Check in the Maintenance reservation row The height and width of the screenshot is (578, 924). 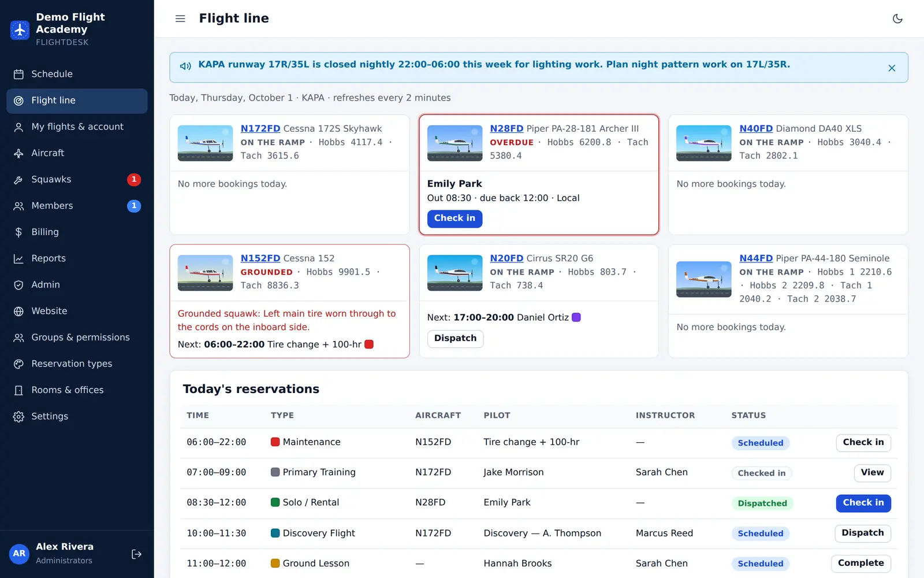[863, 443]
